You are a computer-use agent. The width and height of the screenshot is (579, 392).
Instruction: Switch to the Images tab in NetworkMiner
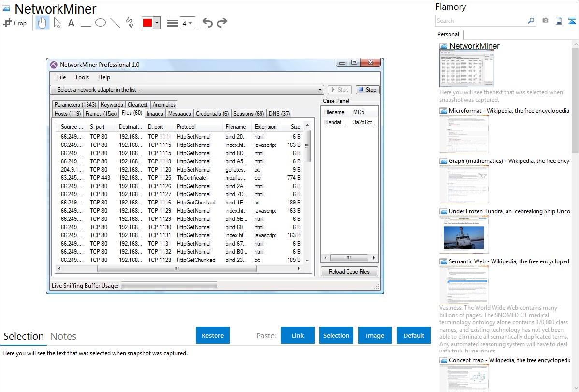pyautogui.click(x=155, y=114)
